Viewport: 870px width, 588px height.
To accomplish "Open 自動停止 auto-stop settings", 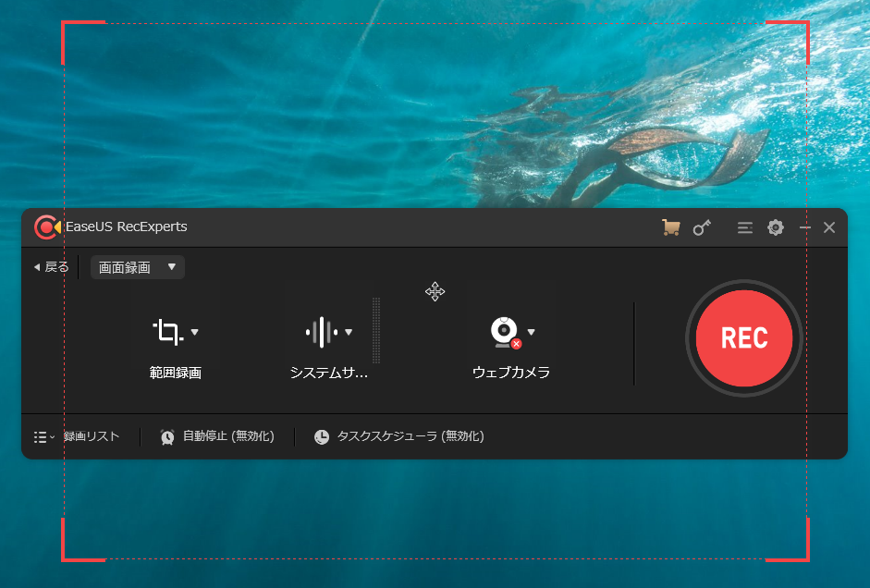I will pyautogui.click(x=228, y=436).
